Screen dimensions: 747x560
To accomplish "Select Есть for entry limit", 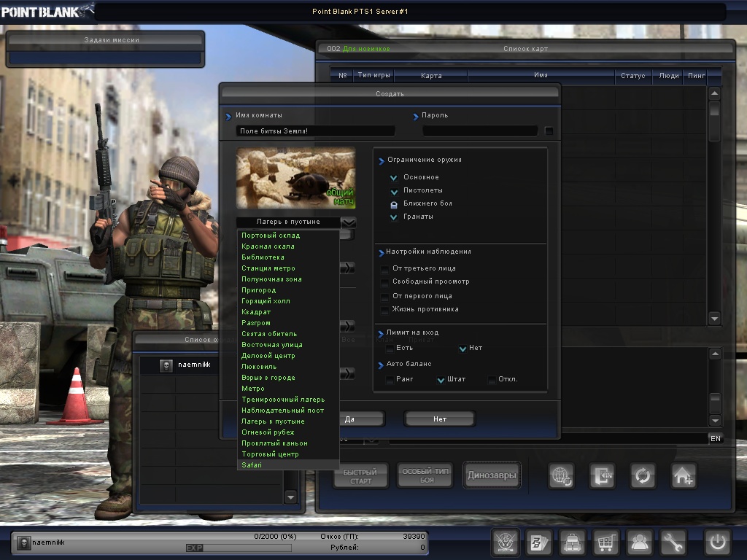I will (390, 349).
